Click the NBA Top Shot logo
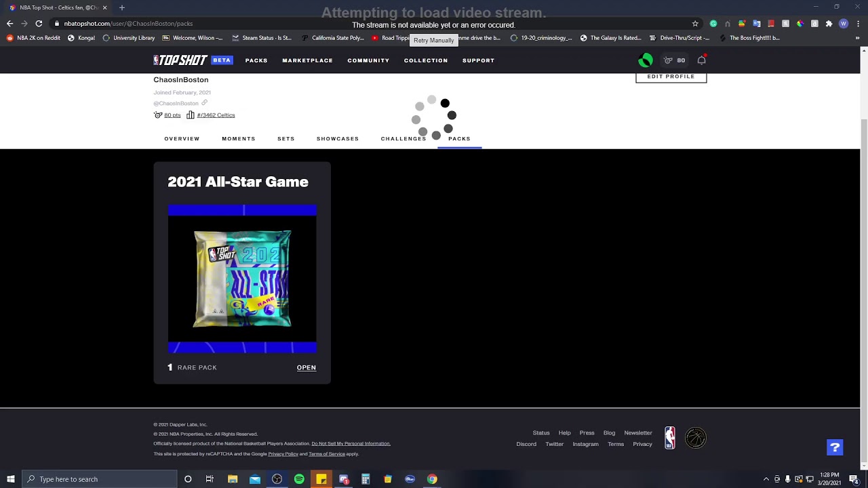This screenshot has height=488, width=868. click(180, 60)
